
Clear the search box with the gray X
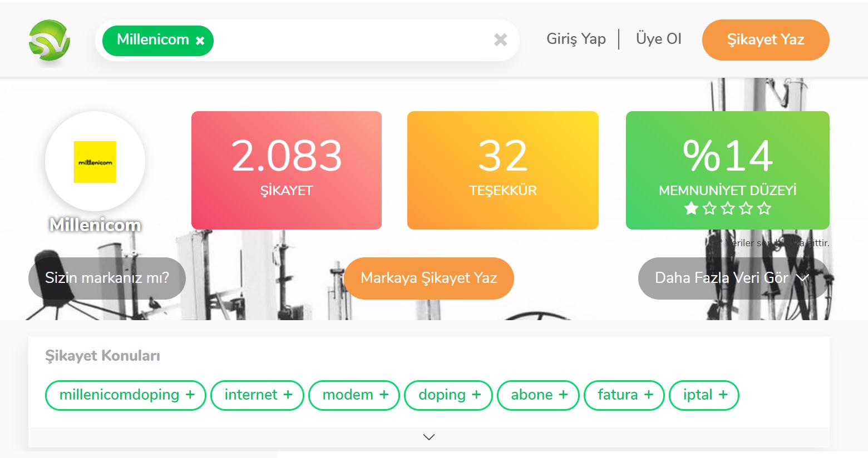[501, 39]
